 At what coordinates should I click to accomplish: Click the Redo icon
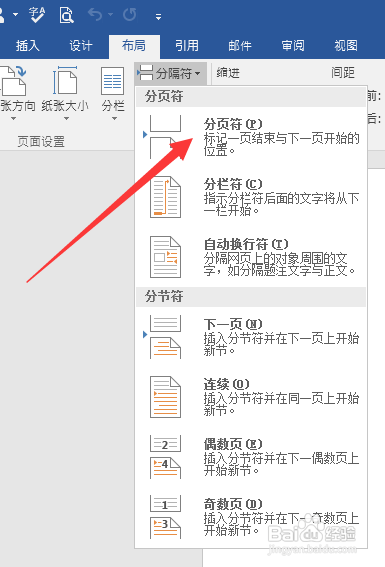(x=129, y=15)
